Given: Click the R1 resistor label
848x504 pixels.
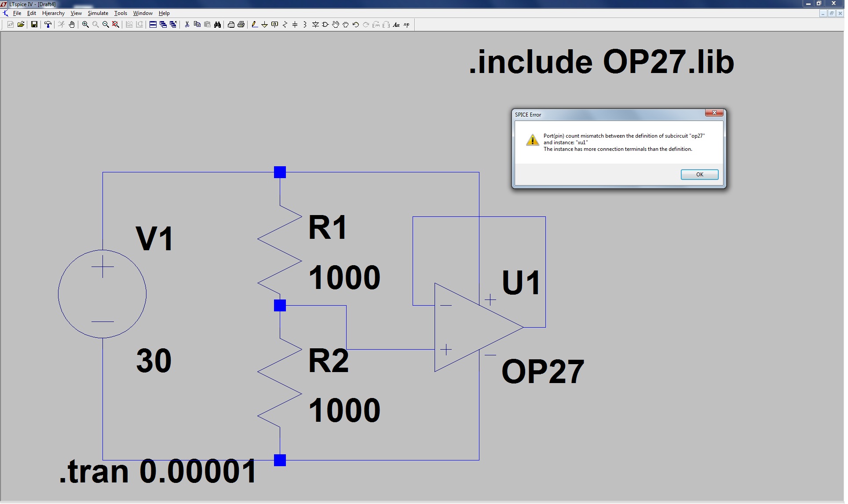Looking at the screenshot, I should tap(328, 227).
